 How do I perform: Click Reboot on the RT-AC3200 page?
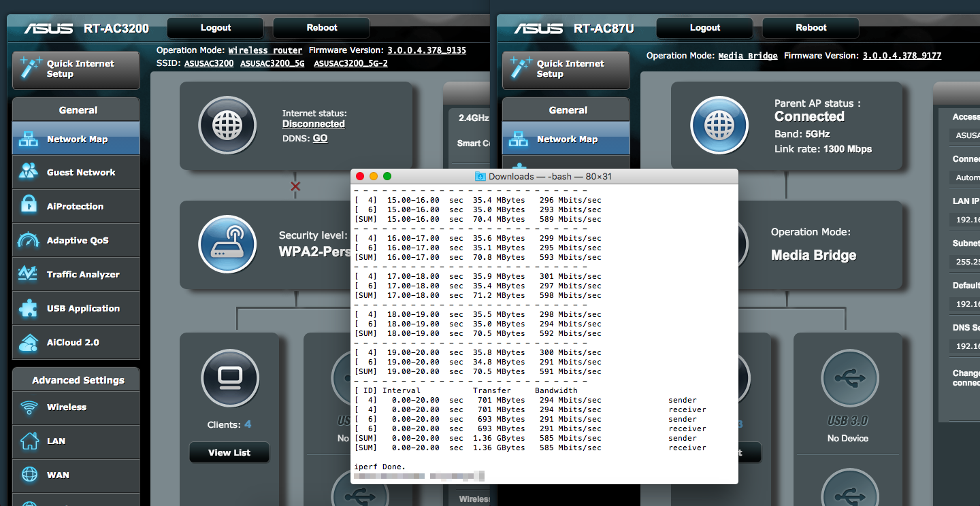[x=321, y=28]
